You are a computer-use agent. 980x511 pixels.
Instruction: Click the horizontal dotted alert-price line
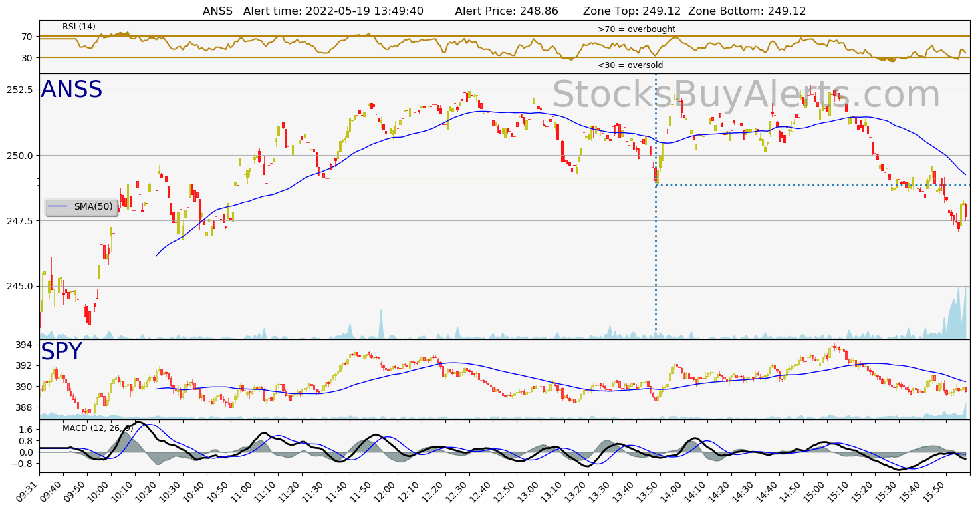tap(812, 185)
